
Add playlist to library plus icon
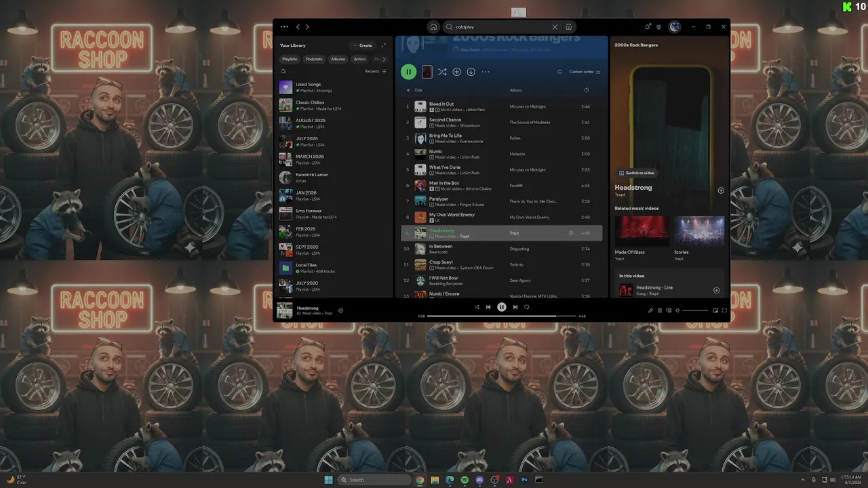[456, 72]
